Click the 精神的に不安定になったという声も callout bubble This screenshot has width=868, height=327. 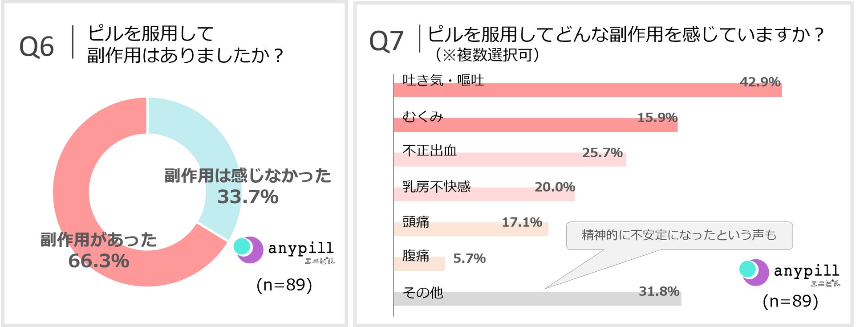(x=679, y=235)
